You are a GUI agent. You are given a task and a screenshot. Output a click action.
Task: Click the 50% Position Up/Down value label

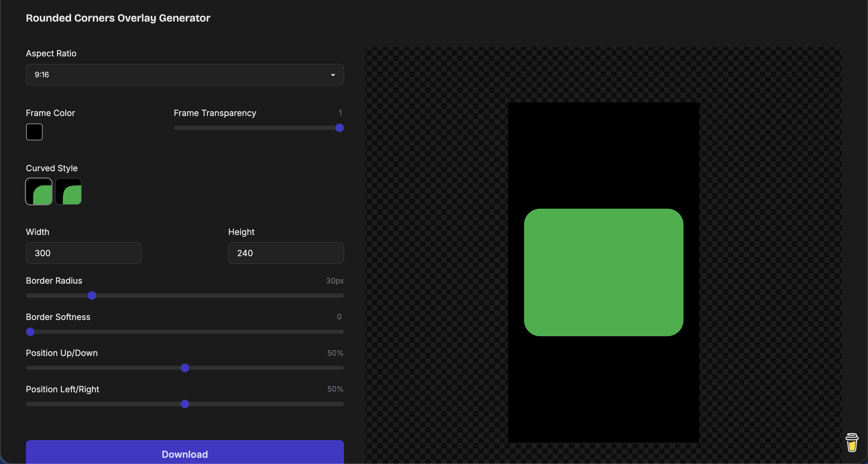coord(335,353)
